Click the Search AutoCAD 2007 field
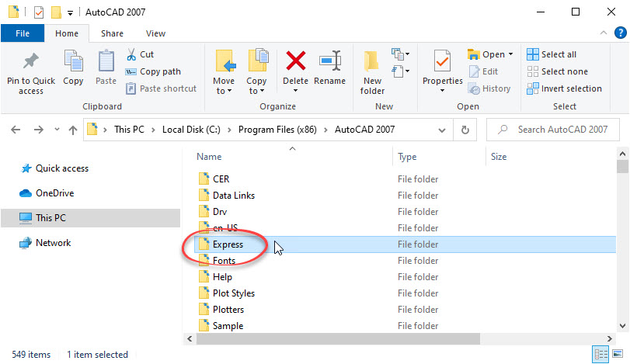630x364 pixels. [x=553, y=130]
